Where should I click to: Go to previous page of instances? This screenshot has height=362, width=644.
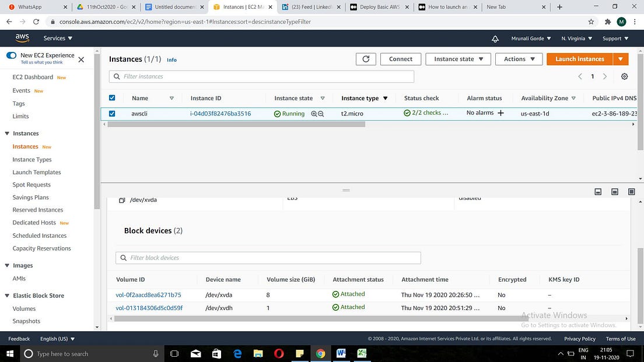click(580, 76)
